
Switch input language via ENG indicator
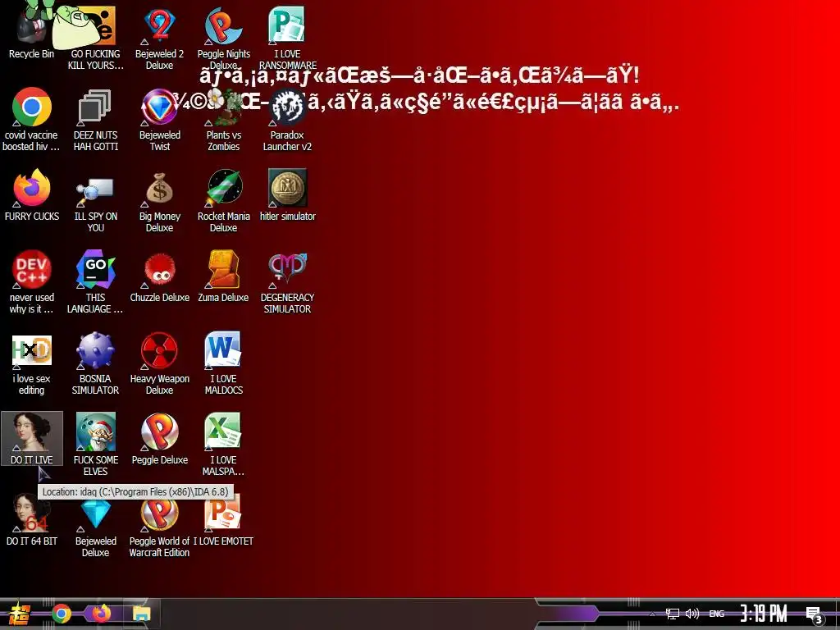pyautogui.click(x=716, y=614)
